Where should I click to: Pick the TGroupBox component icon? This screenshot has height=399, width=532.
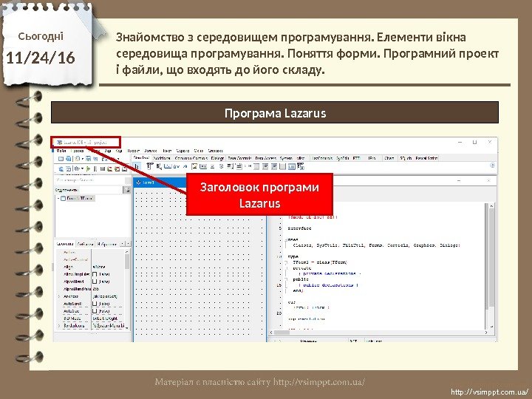click(256, 166)
